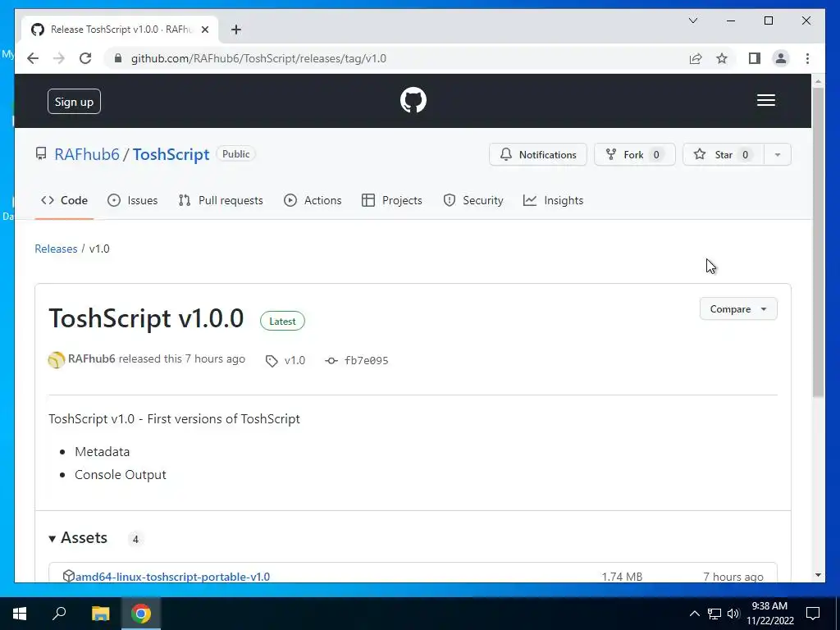Click the taskbar clock showing 9:38 AM

pos(769,614)
